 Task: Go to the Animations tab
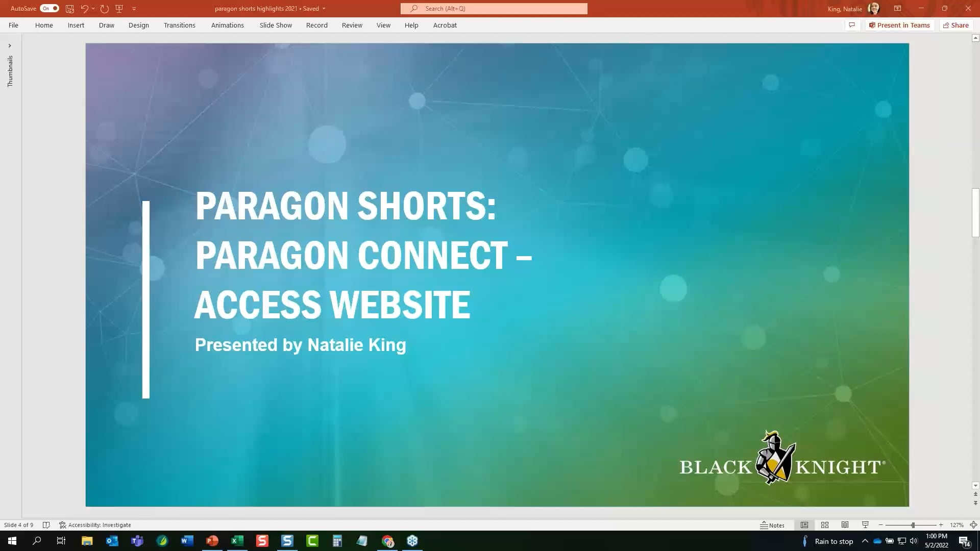point(228,25)
